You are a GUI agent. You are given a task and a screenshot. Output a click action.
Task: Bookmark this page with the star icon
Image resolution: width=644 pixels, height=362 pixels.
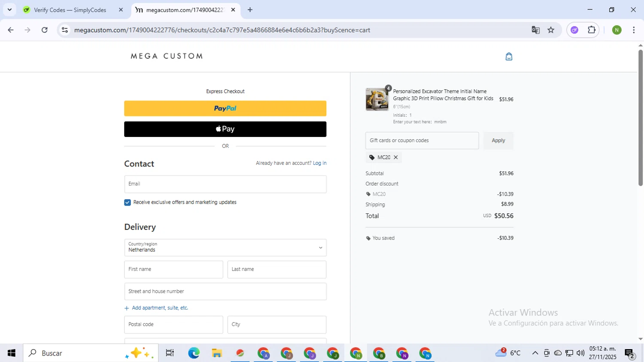click(x=551, y=30)
